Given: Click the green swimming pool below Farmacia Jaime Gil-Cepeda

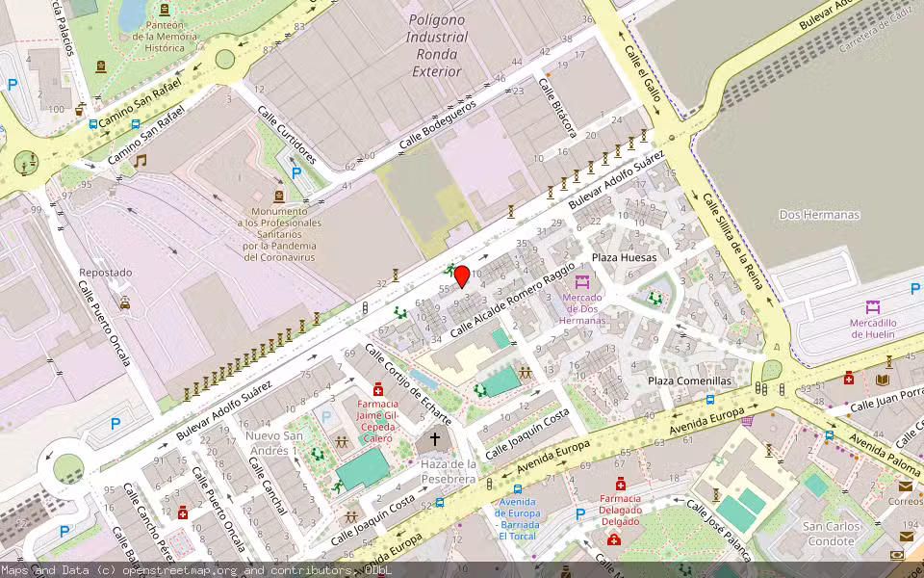Looking at the screenshot, I should point(363,469).
